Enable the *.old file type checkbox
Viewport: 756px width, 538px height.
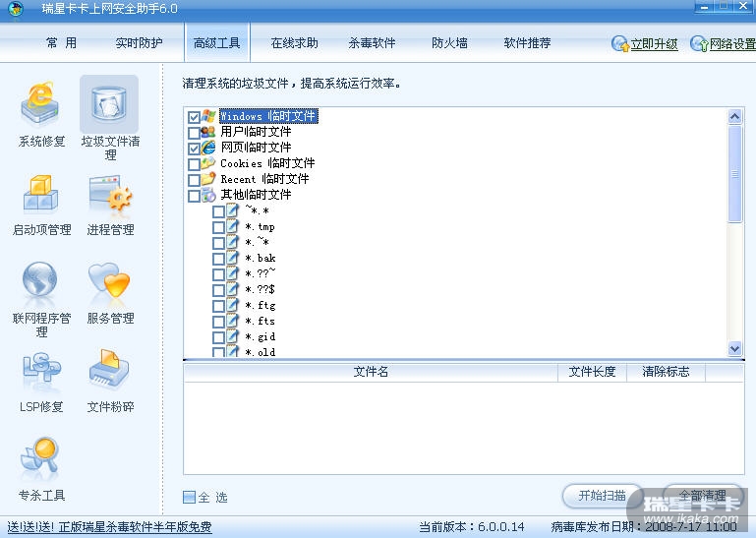(218, 352)
